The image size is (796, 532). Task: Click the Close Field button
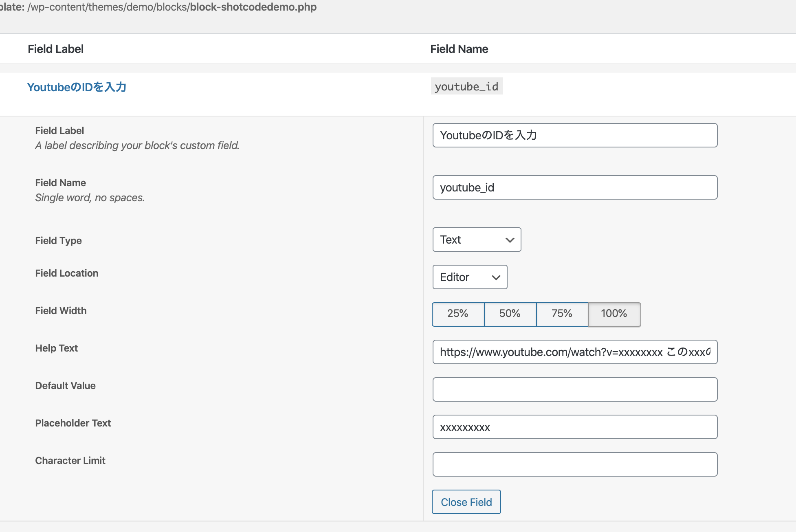466,502
